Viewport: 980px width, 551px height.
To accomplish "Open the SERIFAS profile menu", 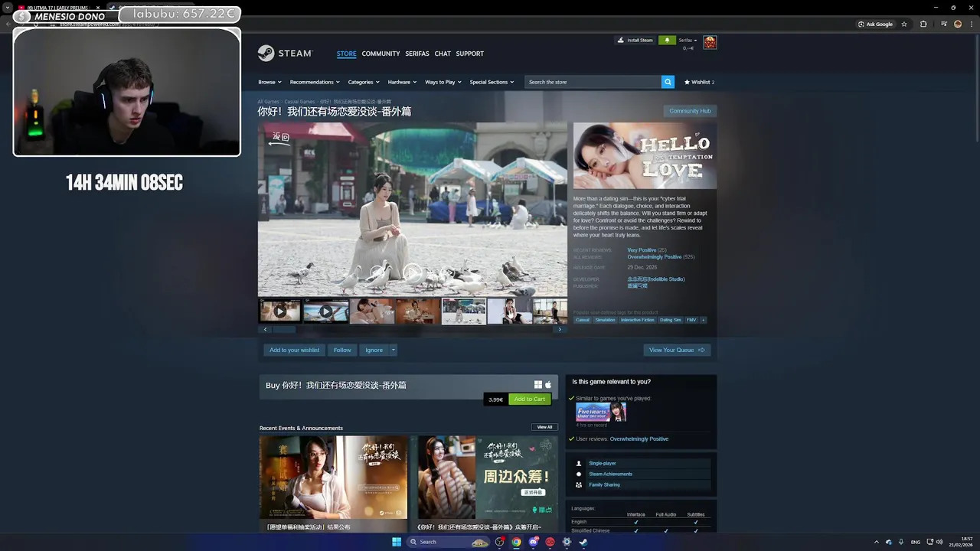I will [417, 54].
